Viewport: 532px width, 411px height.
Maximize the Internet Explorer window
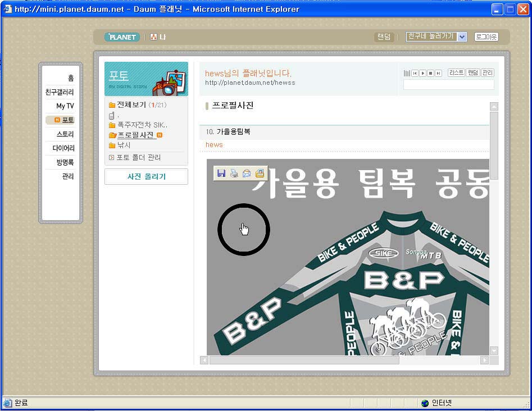(x=510, y=9)
